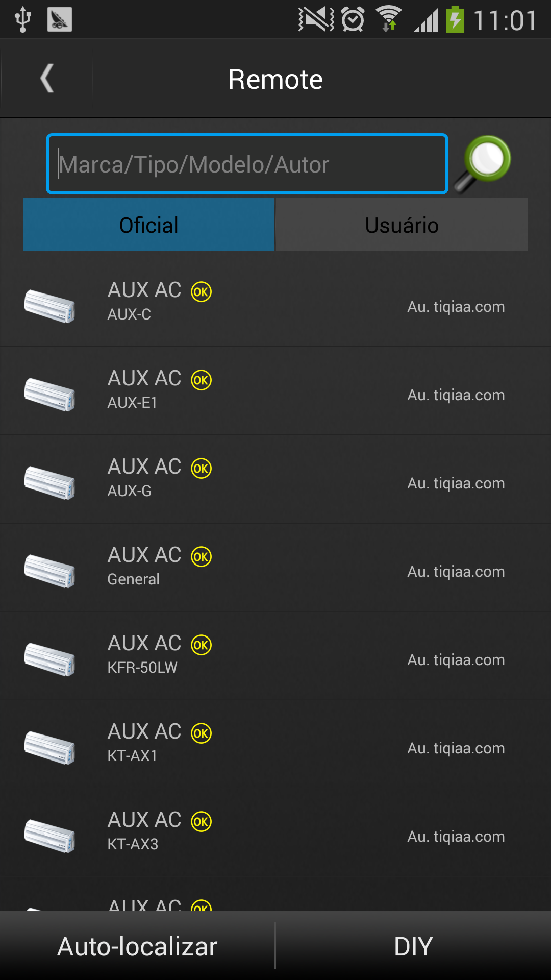Tap the OK badge on General entry

(x=201, y=557)
